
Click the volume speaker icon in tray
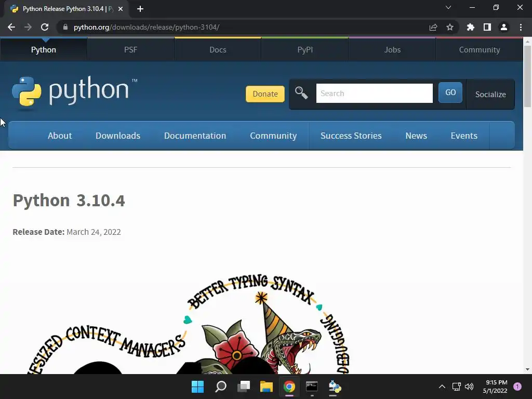point(469,387)
